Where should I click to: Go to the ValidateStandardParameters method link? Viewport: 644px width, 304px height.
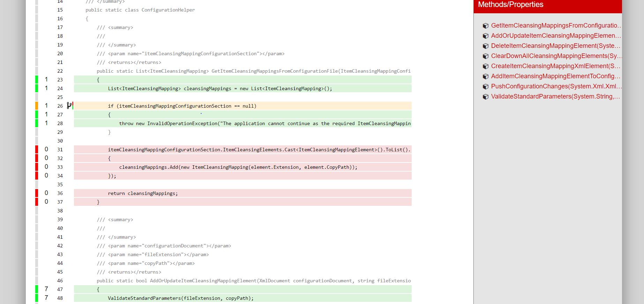(555, 96)
